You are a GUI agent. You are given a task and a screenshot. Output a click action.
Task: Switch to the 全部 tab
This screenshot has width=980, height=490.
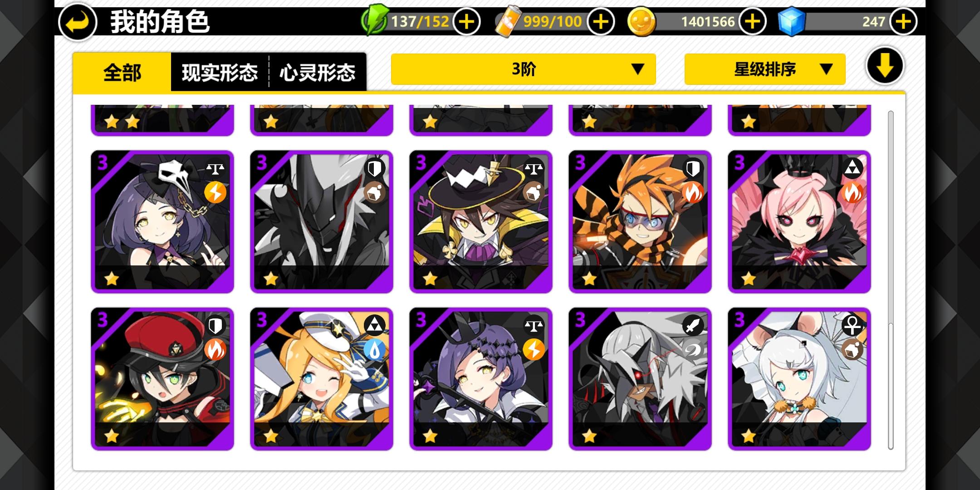(122, 72)
